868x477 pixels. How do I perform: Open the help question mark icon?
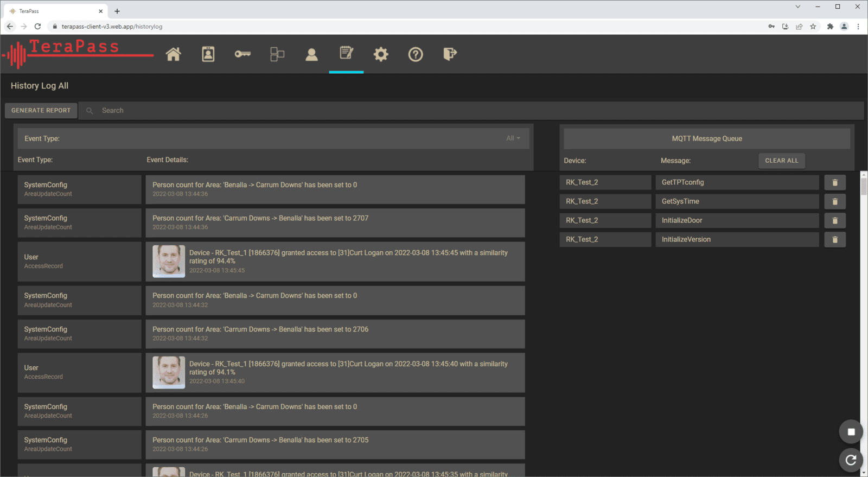coord(416,54)
